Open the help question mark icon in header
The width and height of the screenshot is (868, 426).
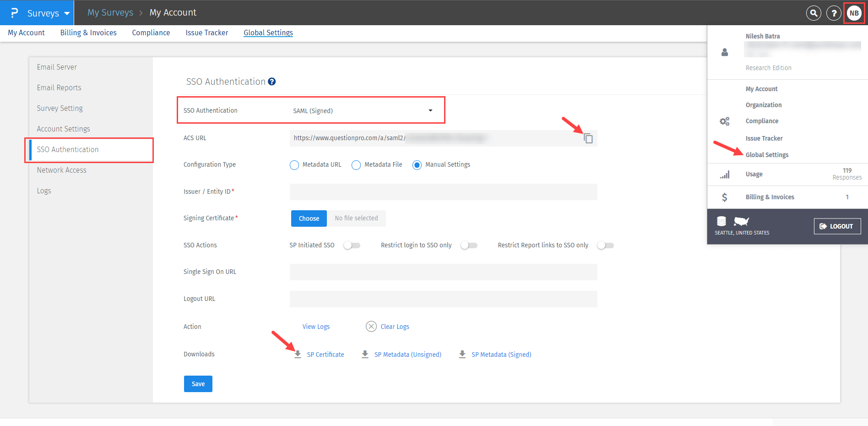pos(834,13)
